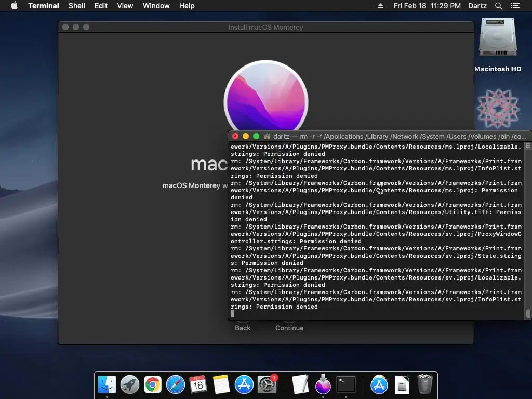Open the disk image file in Dock

pos(402,385)
